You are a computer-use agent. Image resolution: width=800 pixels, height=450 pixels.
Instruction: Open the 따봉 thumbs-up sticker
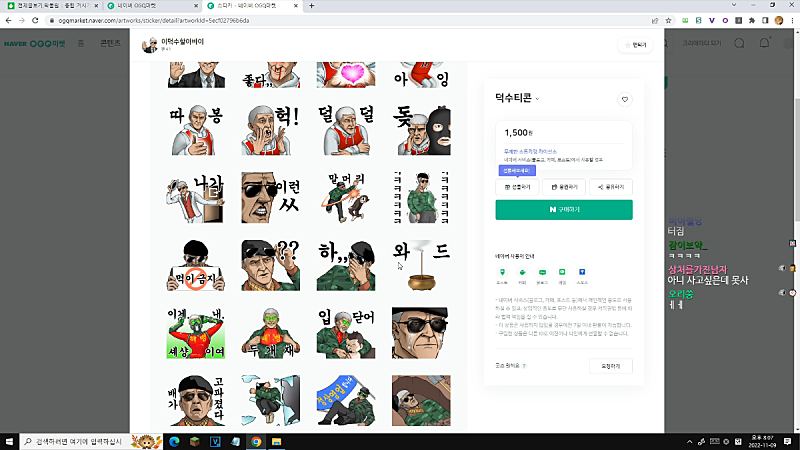coord(196,130)
